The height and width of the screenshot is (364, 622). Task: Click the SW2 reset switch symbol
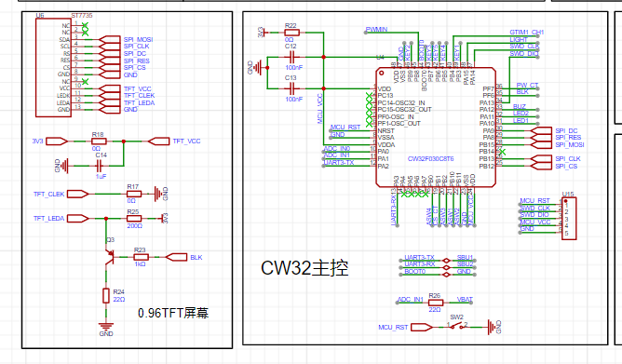(x=457, y=327)
